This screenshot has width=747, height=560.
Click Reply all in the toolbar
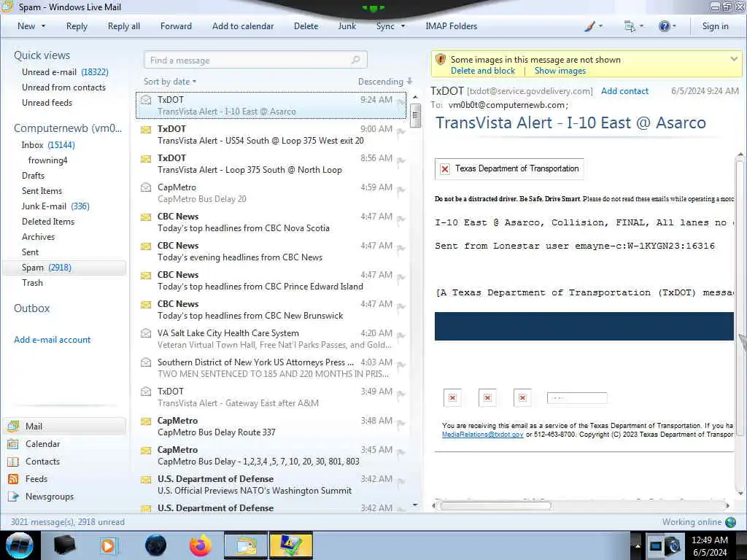(x=124, y=26)
